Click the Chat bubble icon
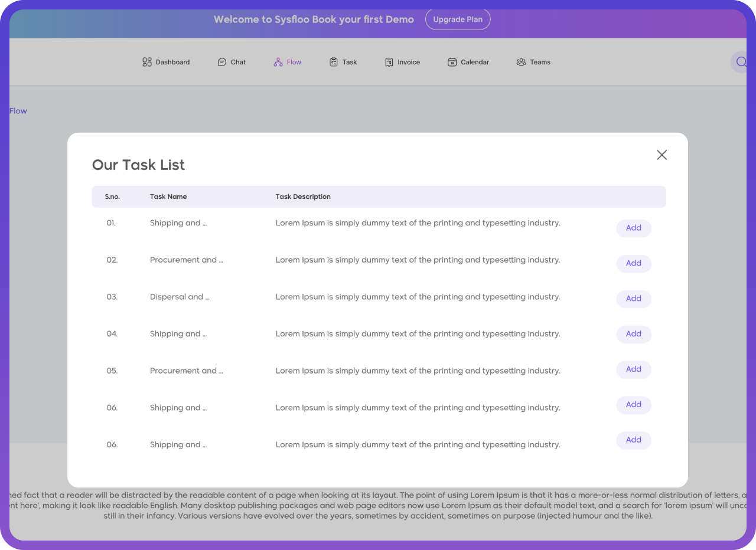The image size is (756, 550). pyautogui.click(x=222, y=62)
